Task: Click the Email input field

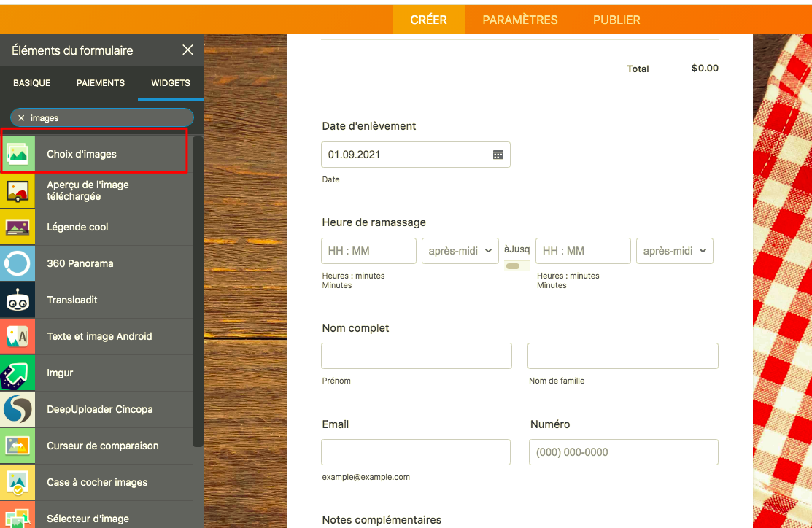Action: (x=415, y=452)
